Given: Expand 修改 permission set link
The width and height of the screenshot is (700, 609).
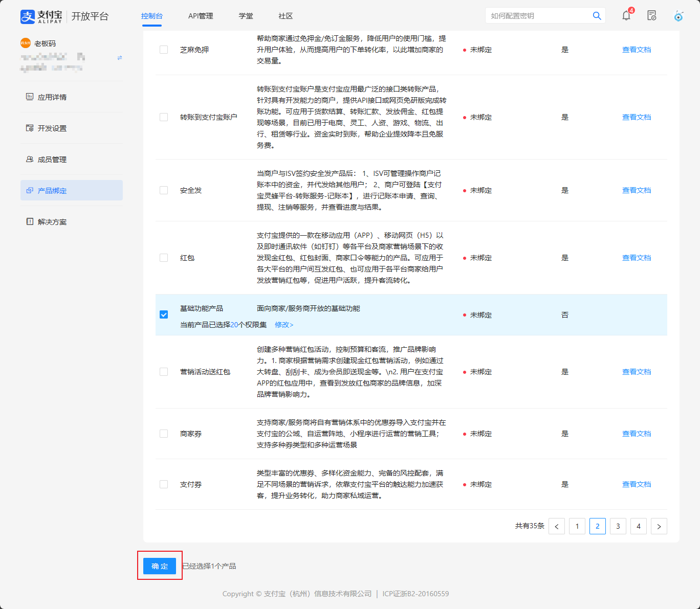Looking at the screenshot, I should click(284, 325).
